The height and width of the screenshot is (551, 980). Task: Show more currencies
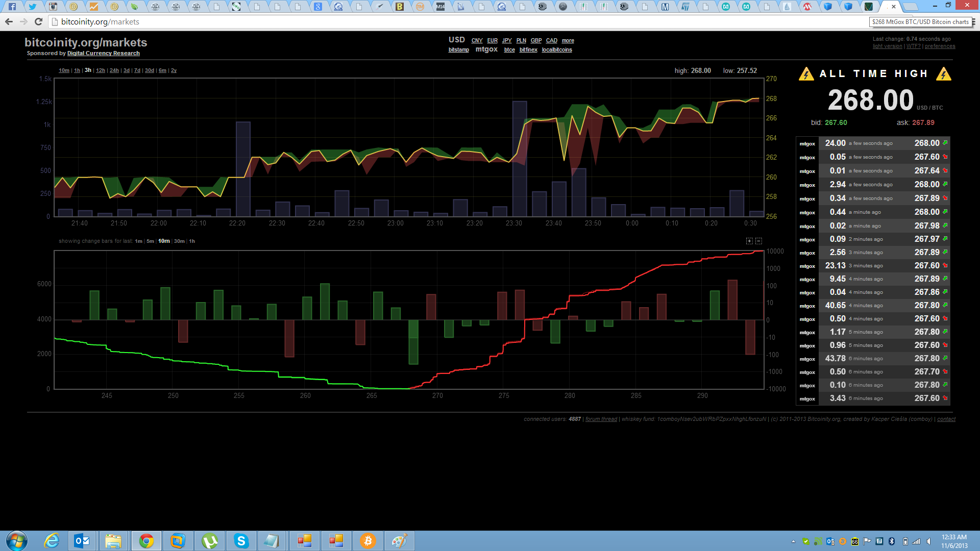coord(568,40)
